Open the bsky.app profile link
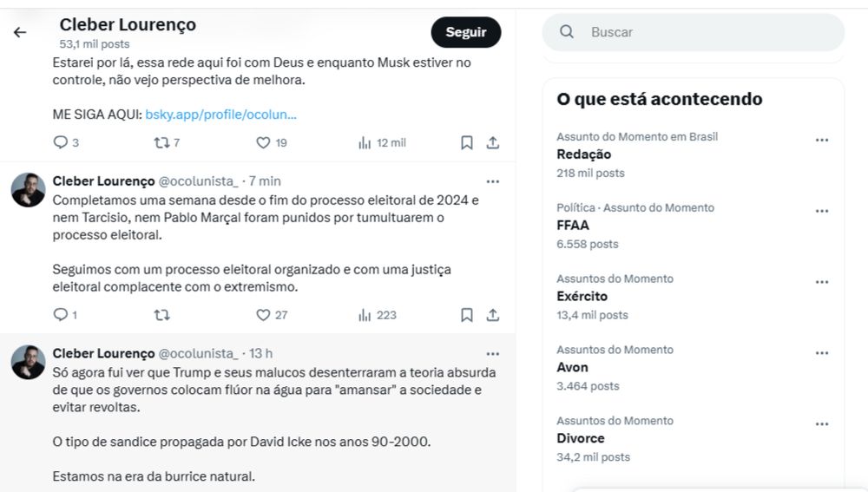868x492 pixels. click(x=220, y=115)
